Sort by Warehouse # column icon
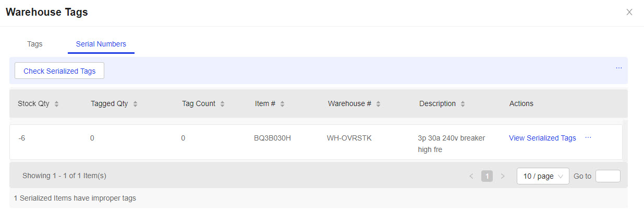 [378, 104]
